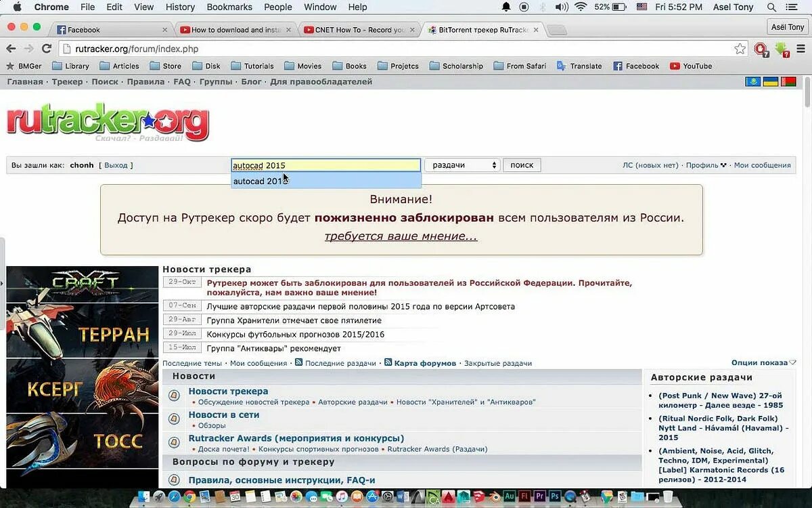Click the volume icon in the menu bar

(562, 7)
